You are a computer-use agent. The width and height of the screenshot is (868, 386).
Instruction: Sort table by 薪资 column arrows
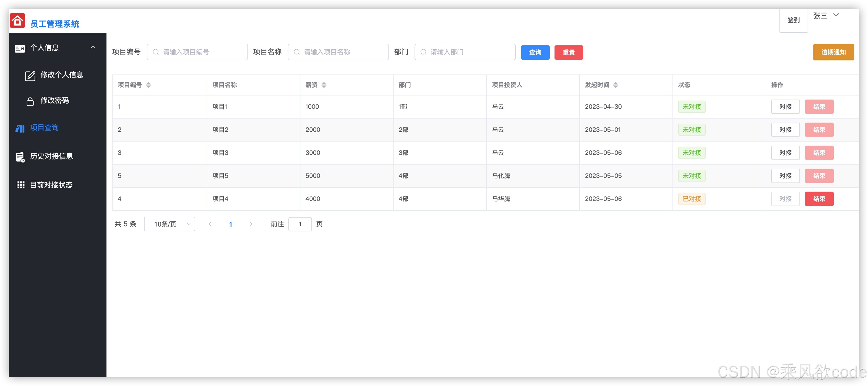click(324, 85)
